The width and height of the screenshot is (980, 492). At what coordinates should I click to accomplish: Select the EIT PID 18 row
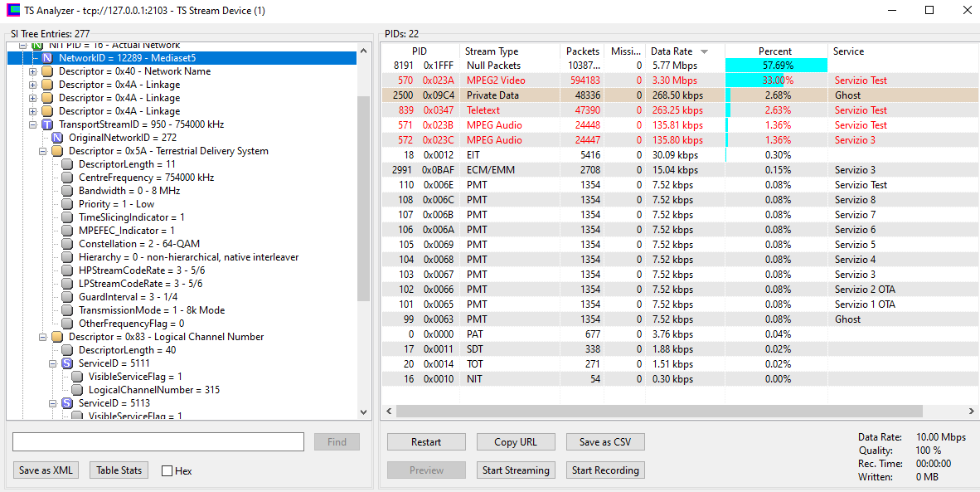679,155
